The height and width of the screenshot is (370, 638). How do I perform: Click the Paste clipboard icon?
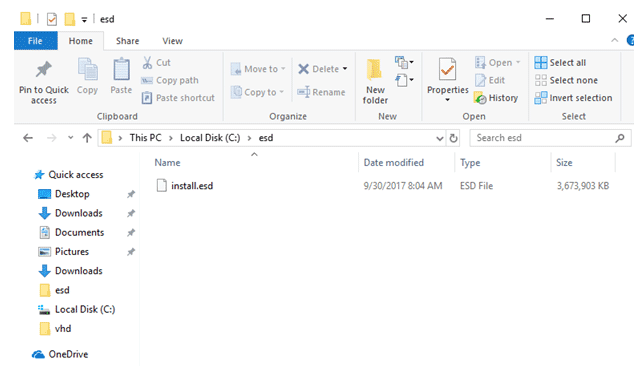pyautogui.click(x=121, y=77)
